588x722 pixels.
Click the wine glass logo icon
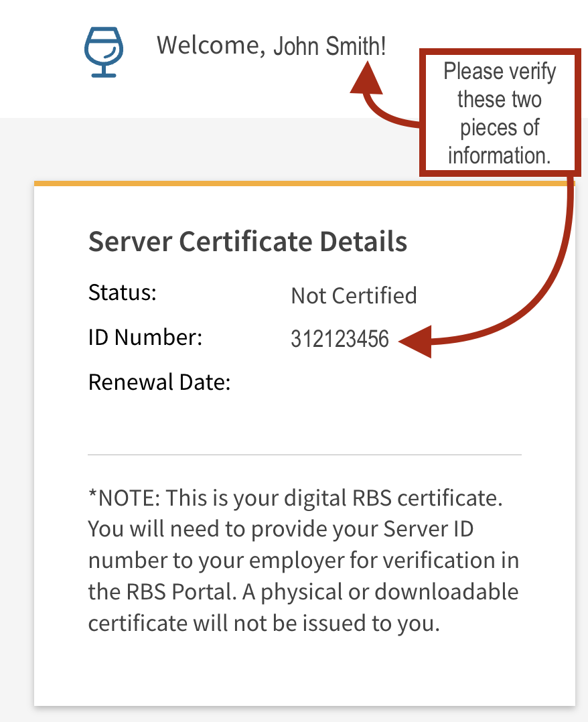pos(104,52)
